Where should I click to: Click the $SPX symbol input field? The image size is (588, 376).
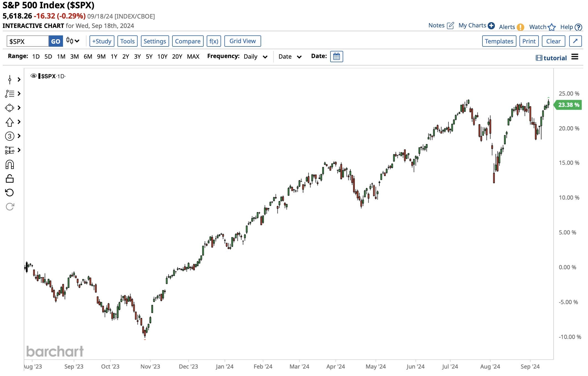28,41
